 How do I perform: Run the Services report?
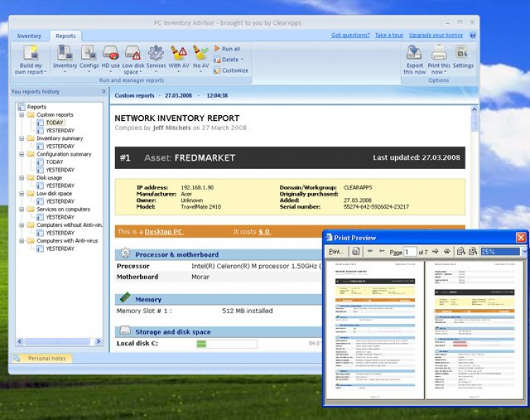click(x=156, y=58)
